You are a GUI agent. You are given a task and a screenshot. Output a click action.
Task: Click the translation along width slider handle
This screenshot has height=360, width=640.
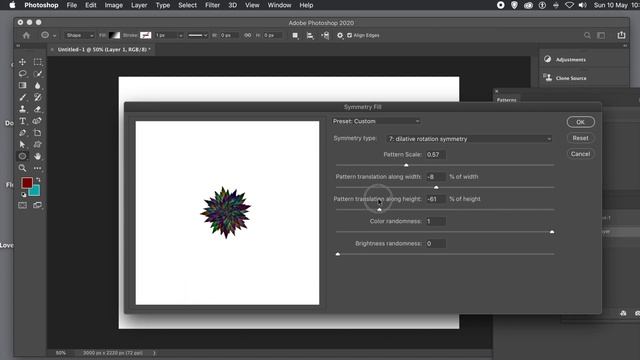(436, 187)
